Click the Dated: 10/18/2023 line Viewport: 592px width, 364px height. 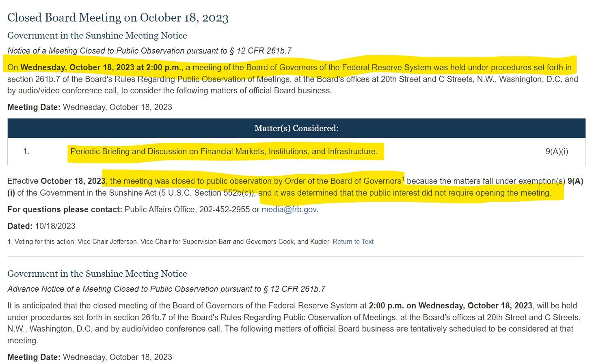(41, 226)
